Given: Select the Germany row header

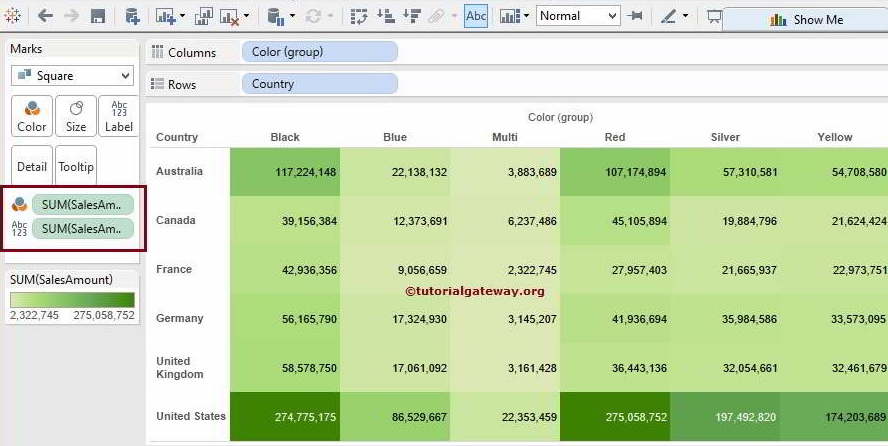Looking at the screenshot, I should [x=180, y=318].
